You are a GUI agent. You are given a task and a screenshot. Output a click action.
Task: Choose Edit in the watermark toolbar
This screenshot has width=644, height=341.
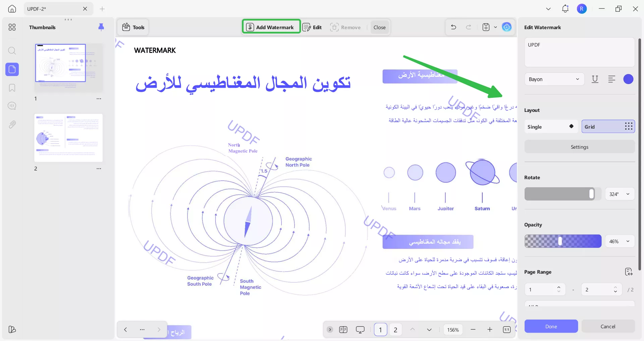coord(312,27)
